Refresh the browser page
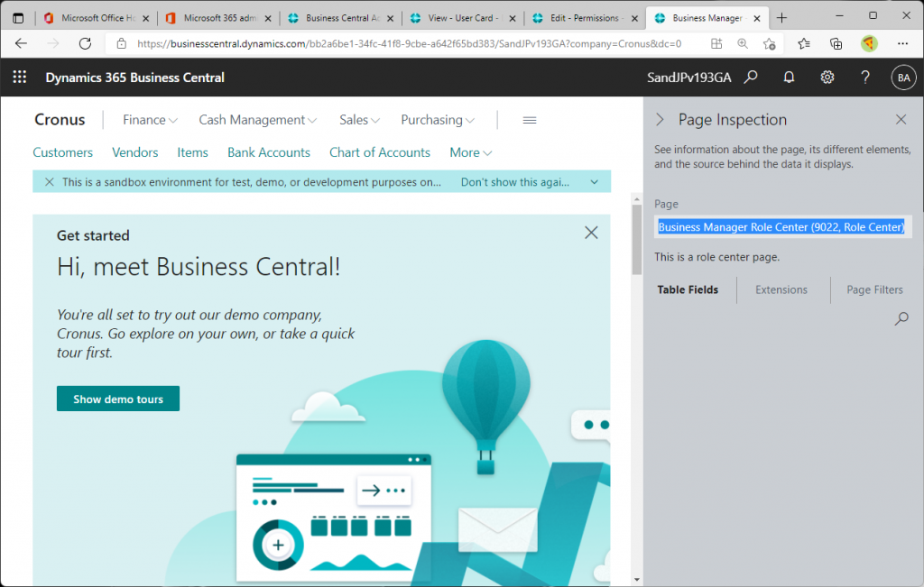This screenshot has height=587, width=924. pyautogui.click(x=86, y=43)
